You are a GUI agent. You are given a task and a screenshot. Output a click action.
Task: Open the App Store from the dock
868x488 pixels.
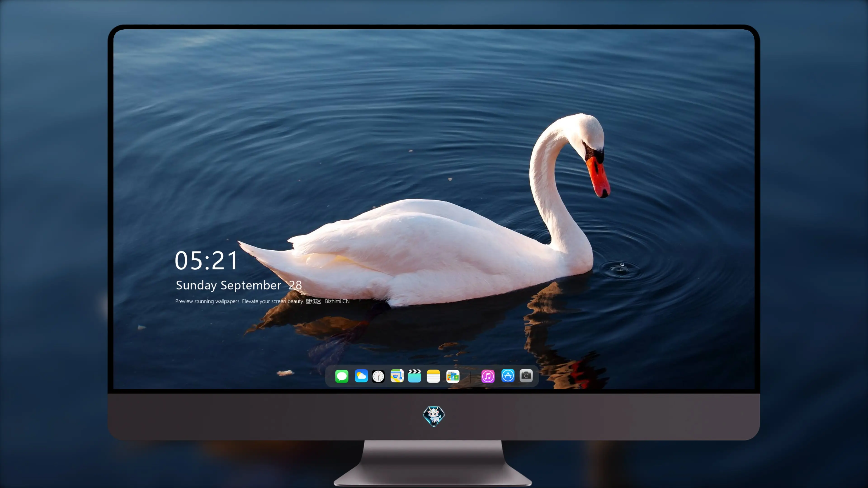coord(508,376)
